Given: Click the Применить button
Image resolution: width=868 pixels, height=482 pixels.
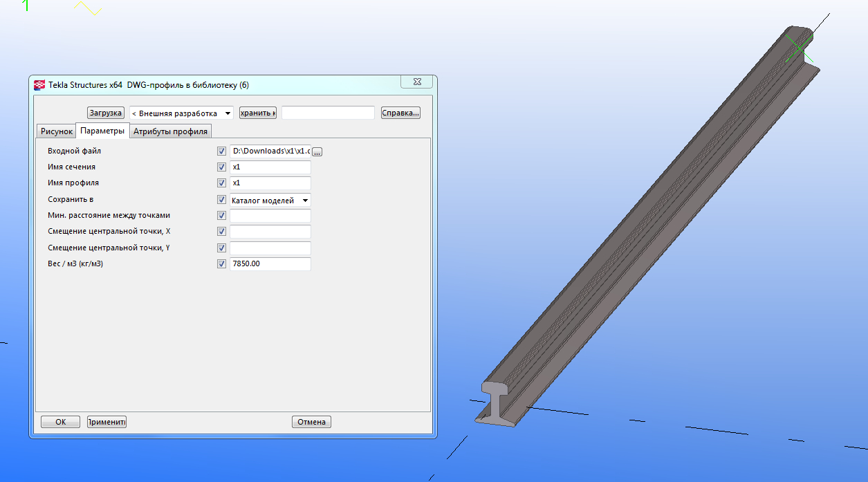Looking at the screenshot, I should coord(107,422).
